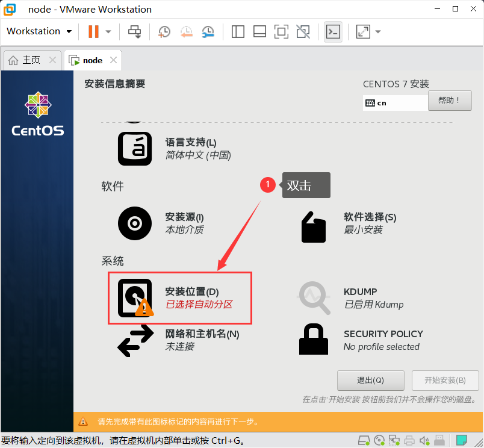This screenshot has width=484, height=448.
Task: Expand the power options dropdown arrow
Action: point(108,31)
